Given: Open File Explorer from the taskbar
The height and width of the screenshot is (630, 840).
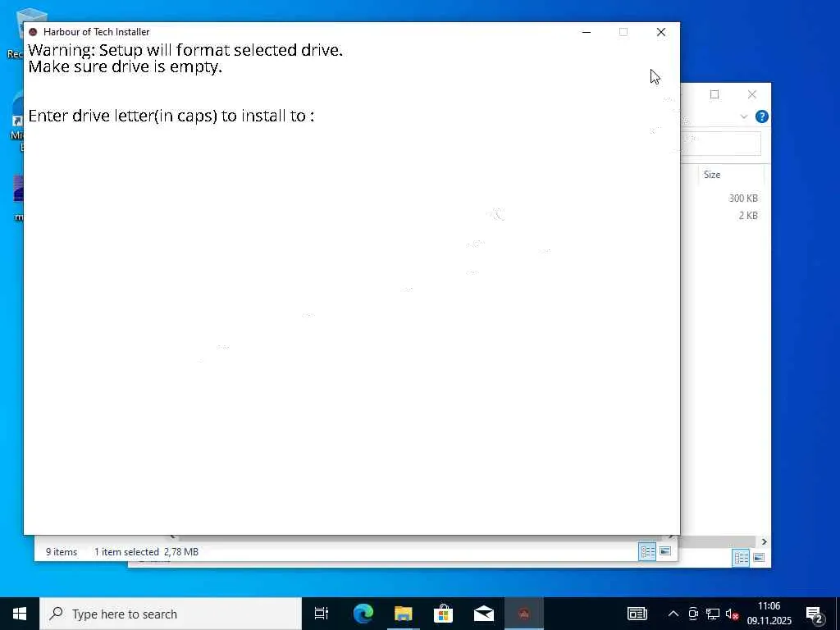Looking at the screenshot, I should pyautogui.click(x=404, y=614).
